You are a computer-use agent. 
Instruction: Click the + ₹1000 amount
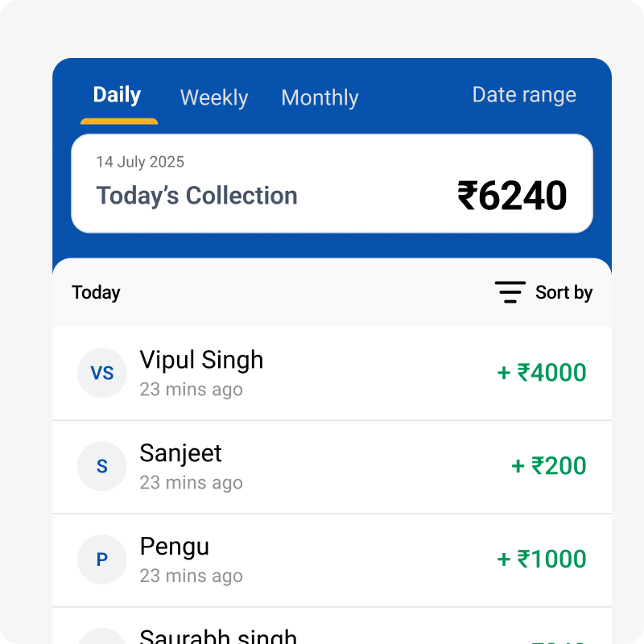click(x=542, y=559)
